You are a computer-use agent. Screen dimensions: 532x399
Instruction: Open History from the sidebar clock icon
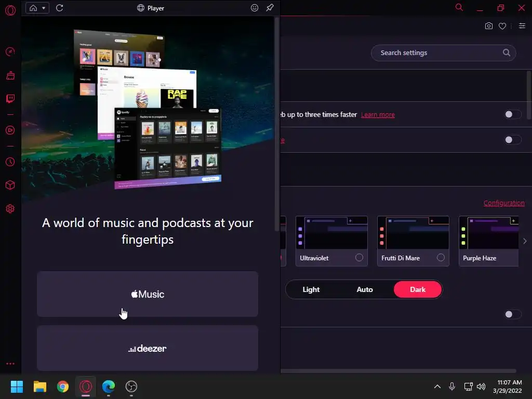click(x=10, y=162)
